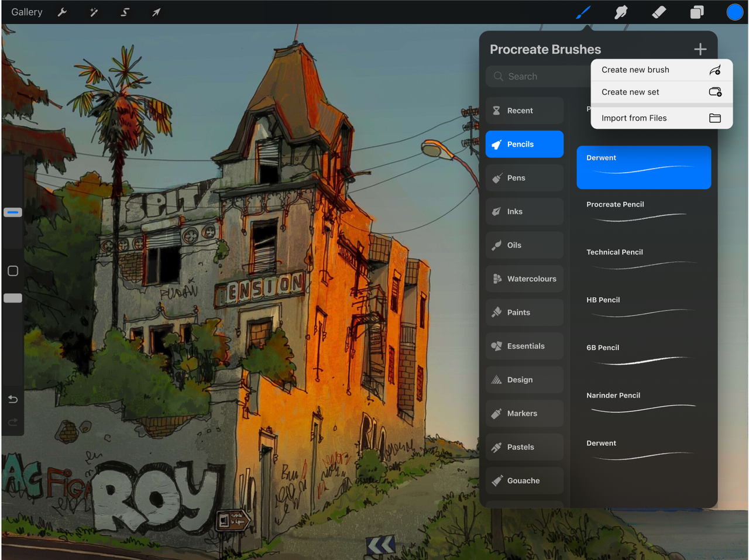Activate the Transform arrow tool
Viewport: 749px width, 560px height.
(156, 12)
